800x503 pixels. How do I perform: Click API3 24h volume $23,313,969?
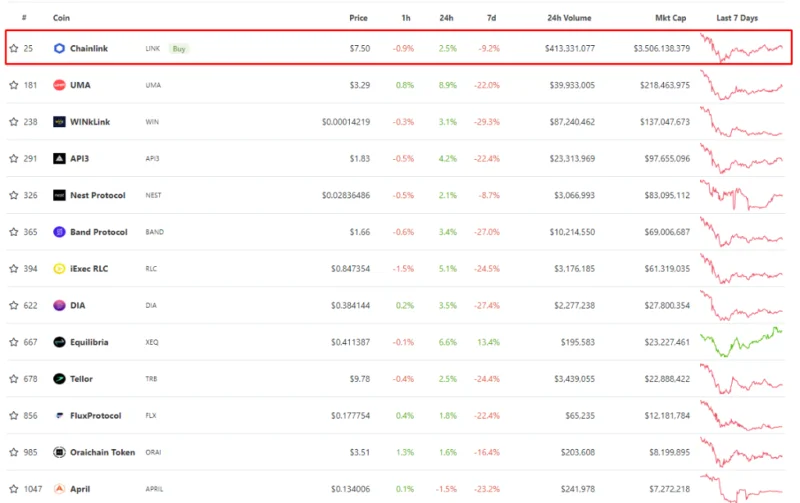(572, 159)
